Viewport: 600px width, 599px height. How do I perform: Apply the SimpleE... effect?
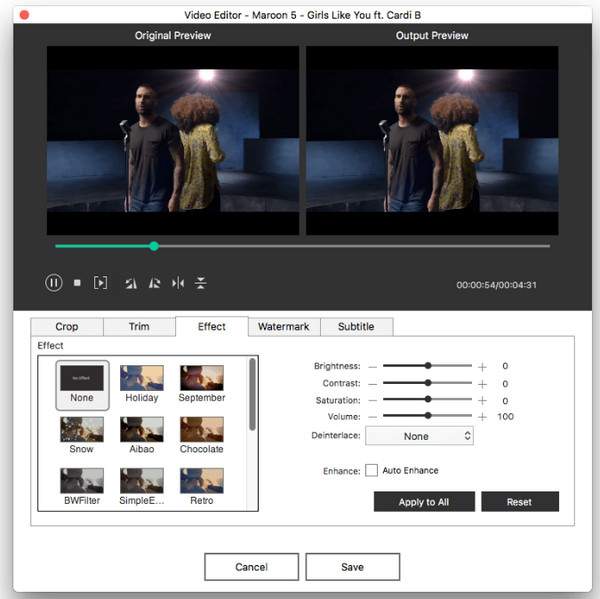142,487
